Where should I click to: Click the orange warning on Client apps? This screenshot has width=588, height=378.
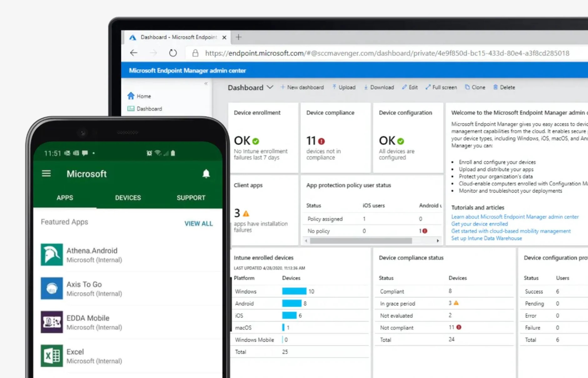coord(246,214)
